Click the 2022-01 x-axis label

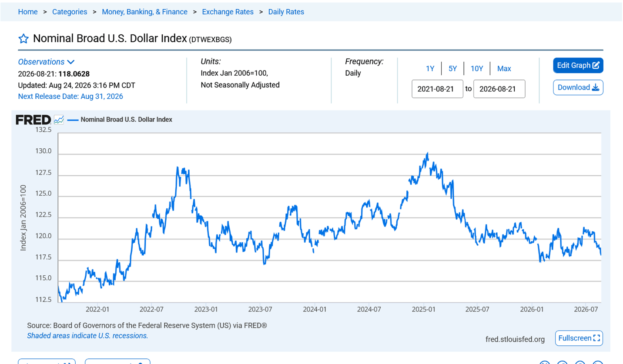click(97, 309)
